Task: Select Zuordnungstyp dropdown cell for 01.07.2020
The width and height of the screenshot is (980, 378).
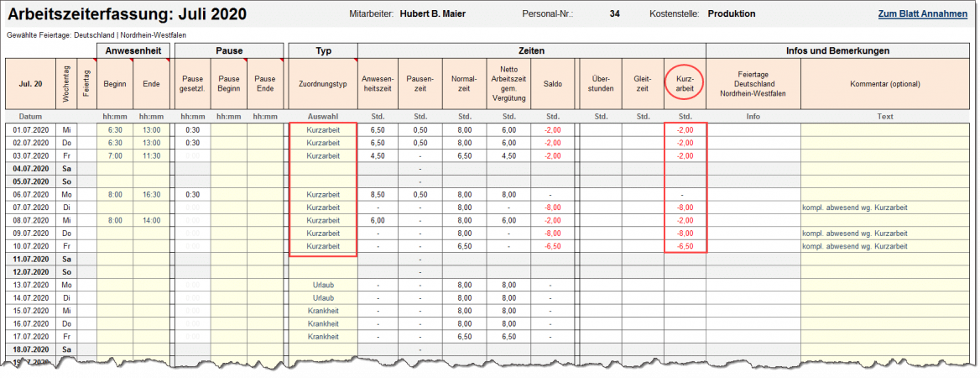Action: [323, 130]
